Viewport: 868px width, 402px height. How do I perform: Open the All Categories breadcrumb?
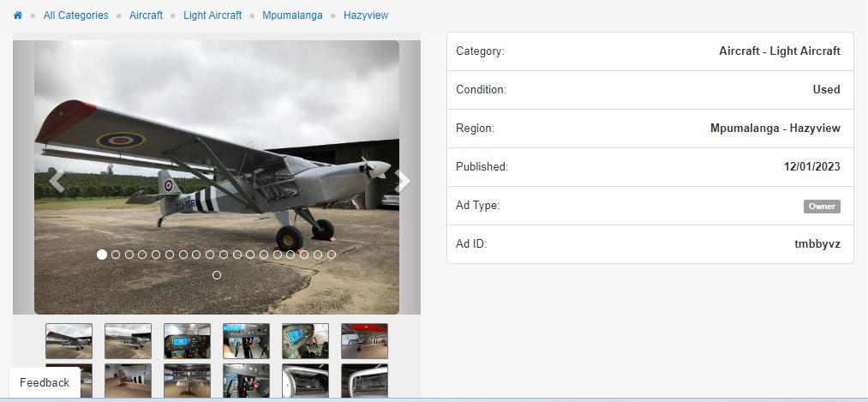(76, 15)
